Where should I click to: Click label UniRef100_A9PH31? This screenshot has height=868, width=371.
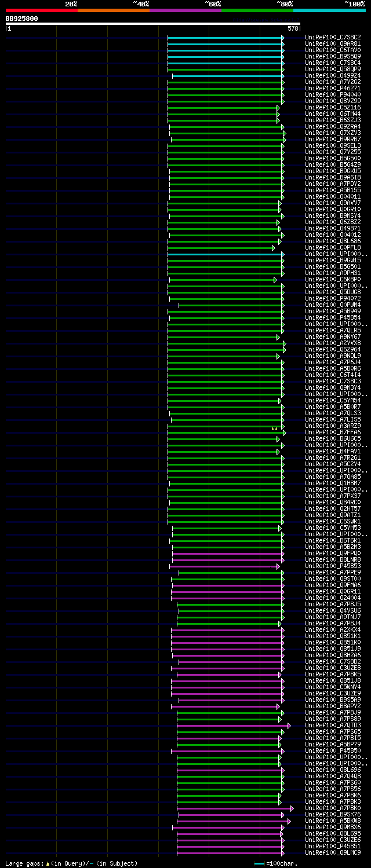point(333,273)
